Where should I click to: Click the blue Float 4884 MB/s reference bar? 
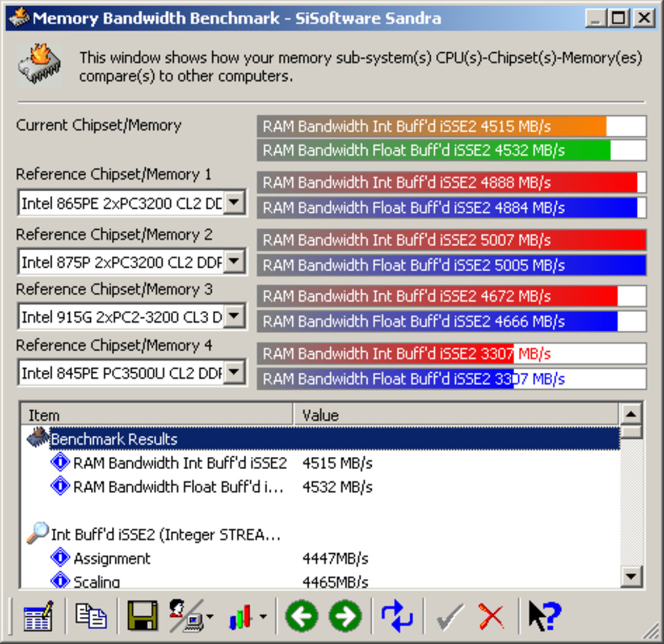coord(451,208)
